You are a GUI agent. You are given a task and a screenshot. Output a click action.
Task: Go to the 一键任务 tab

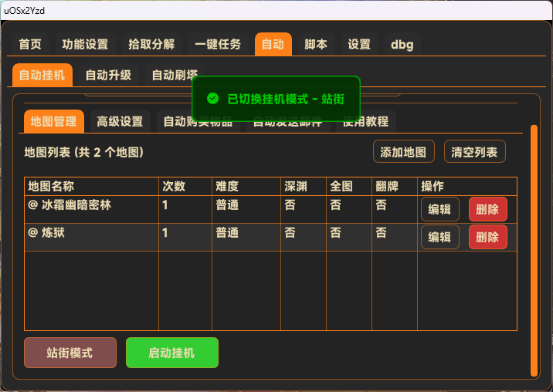coord(218,44)
